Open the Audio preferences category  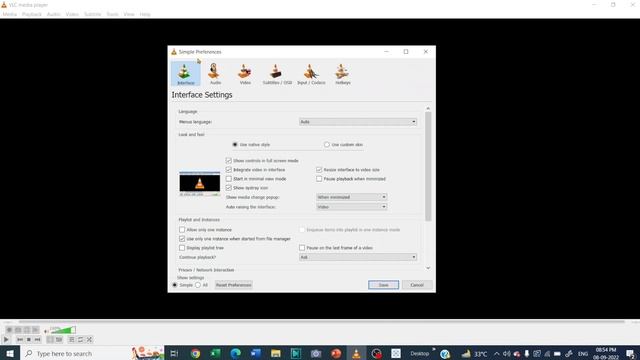tap(215, 73)
